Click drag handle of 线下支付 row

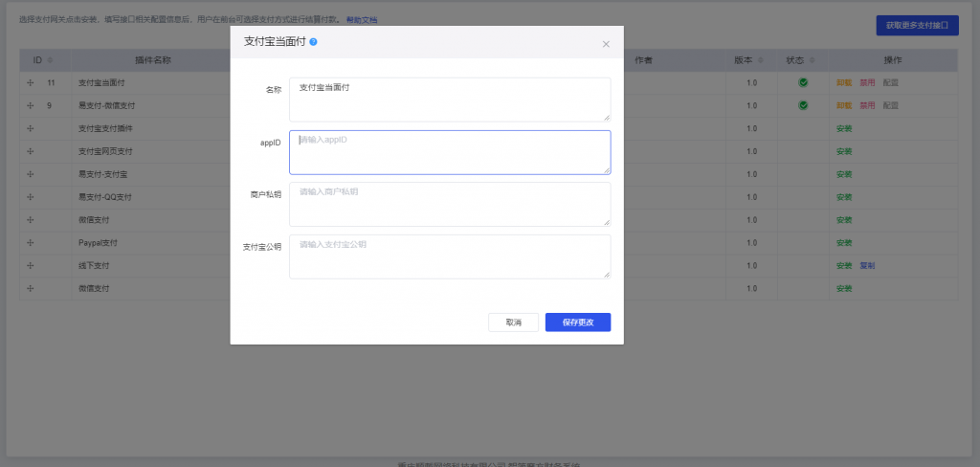[x=30, y=266]
